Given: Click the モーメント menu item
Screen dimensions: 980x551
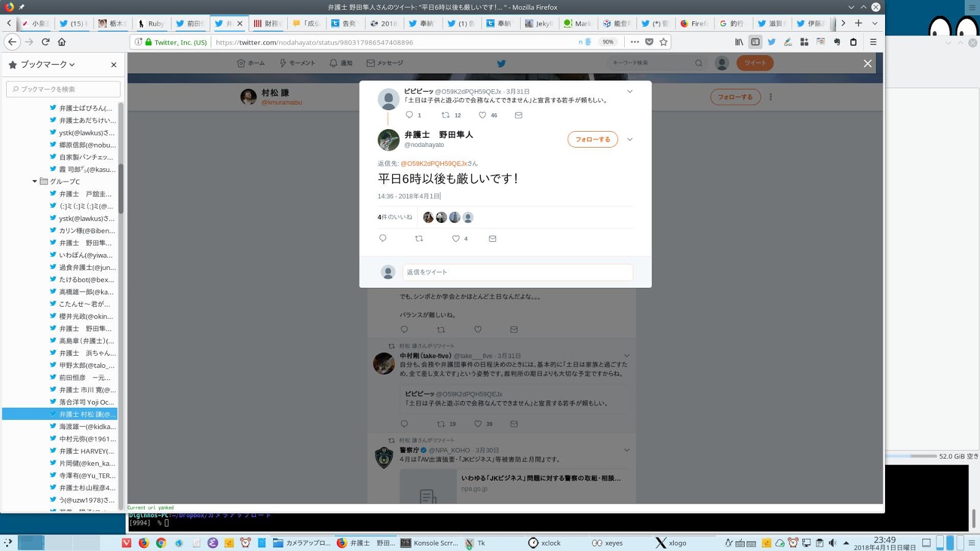Looking at the screenshot, I should point(298,63).
